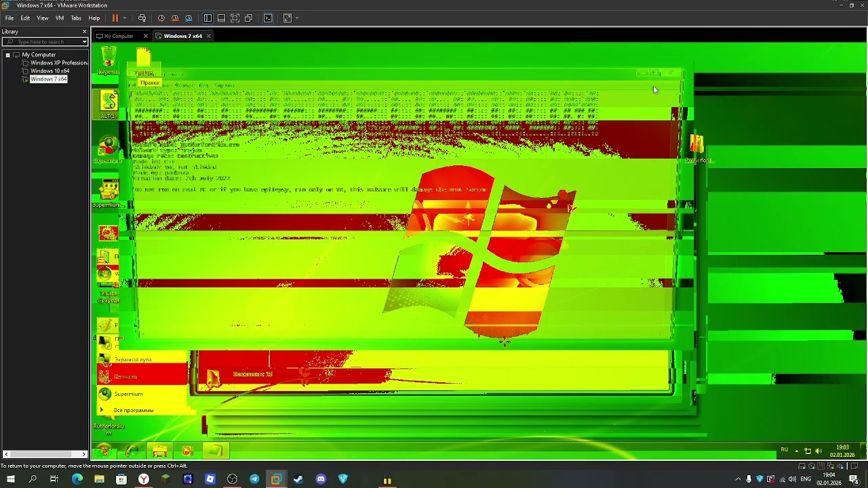The image size is (868, 488).
Task: Select Windows XP Professional in Library
Action: point(54,63)
